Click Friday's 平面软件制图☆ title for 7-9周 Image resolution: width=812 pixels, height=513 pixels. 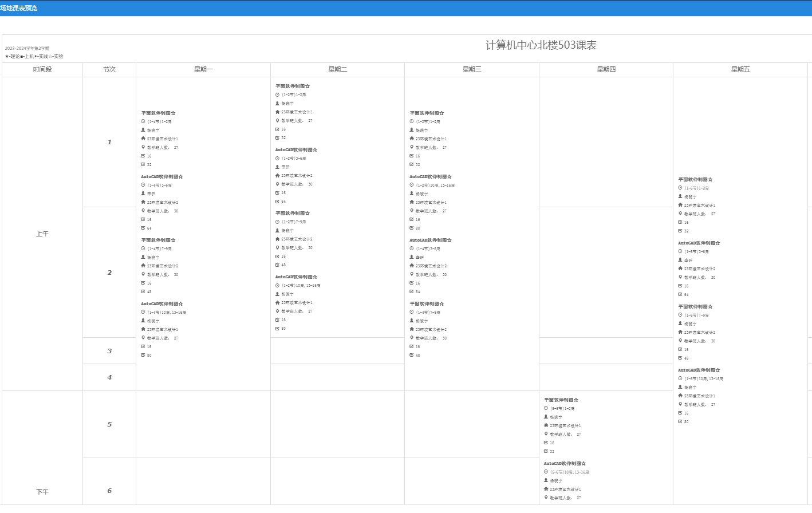696,306
